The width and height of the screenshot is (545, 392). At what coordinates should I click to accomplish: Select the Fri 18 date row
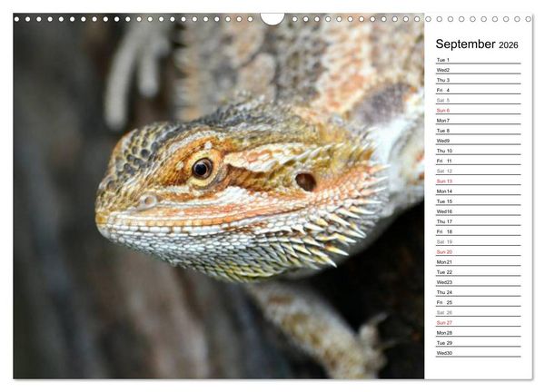click(479, 231)
